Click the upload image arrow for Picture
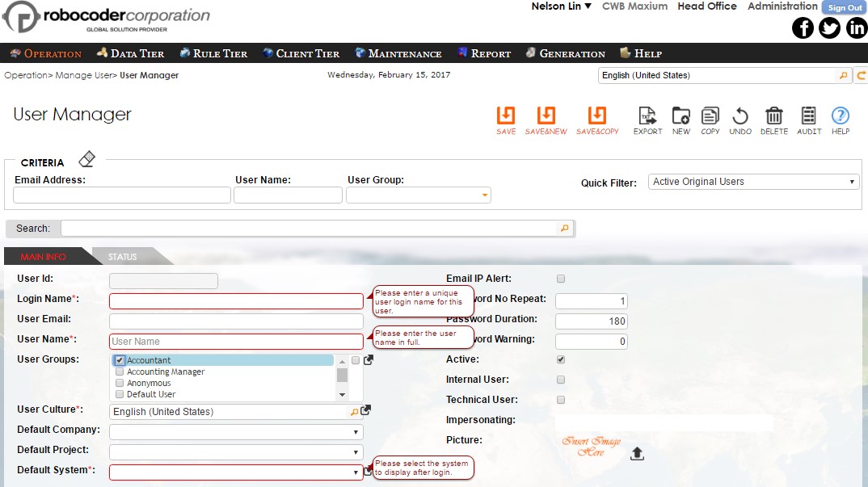This screenshot has height=487, width=868. tap(637, 454)
